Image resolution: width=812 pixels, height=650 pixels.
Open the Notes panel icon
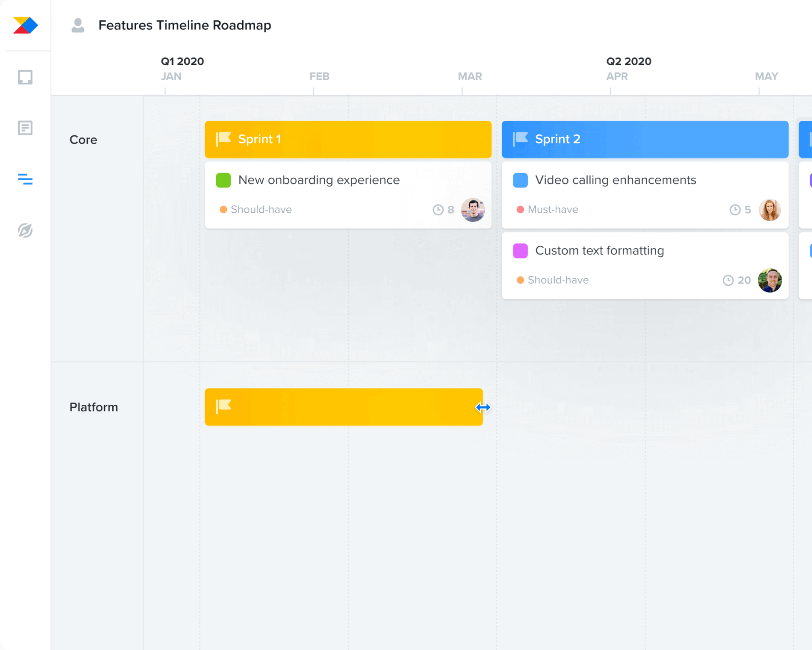pyautogui.click(x=25, y=128)
